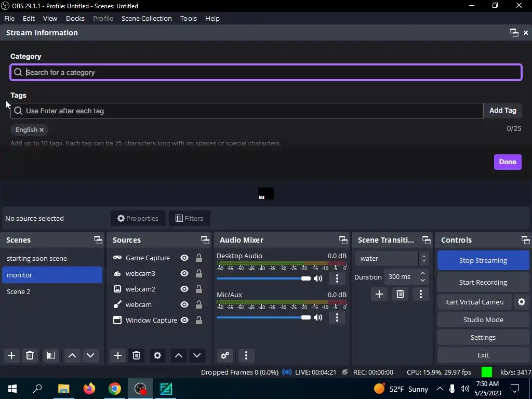
Task: Focus the Tags input field
Action: (x=247, y=111)
